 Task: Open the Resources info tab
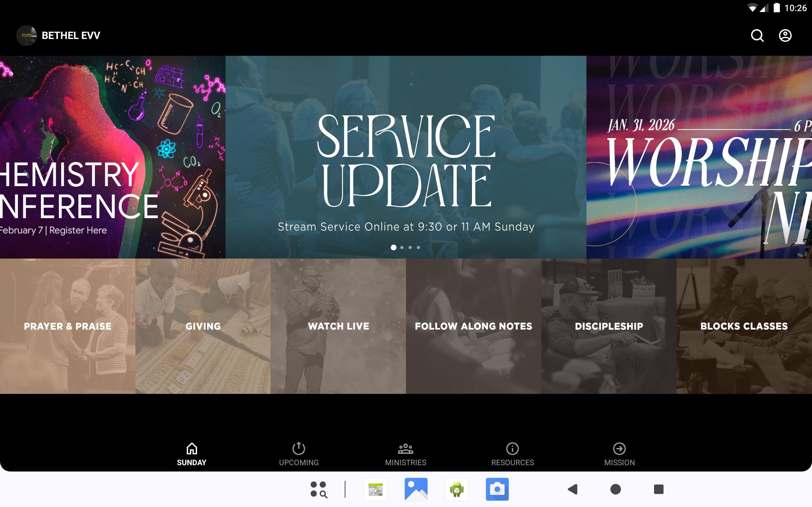click(x=512, y=454)
